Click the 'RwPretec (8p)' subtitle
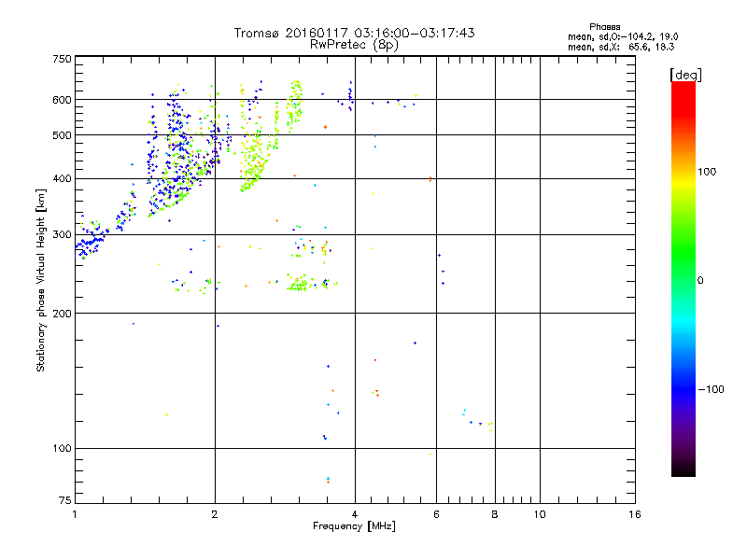The width and height of the screenshot is (747, 560). (354, 45)
